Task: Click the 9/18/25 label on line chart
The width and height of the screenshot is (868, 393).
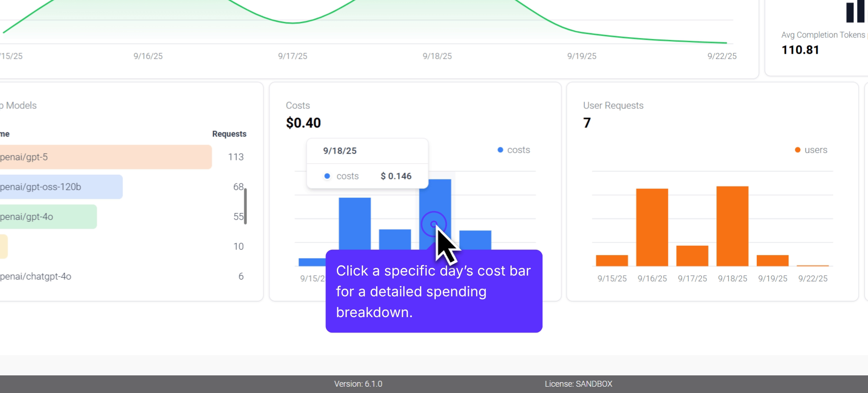Action: click(x=437, y=56)
